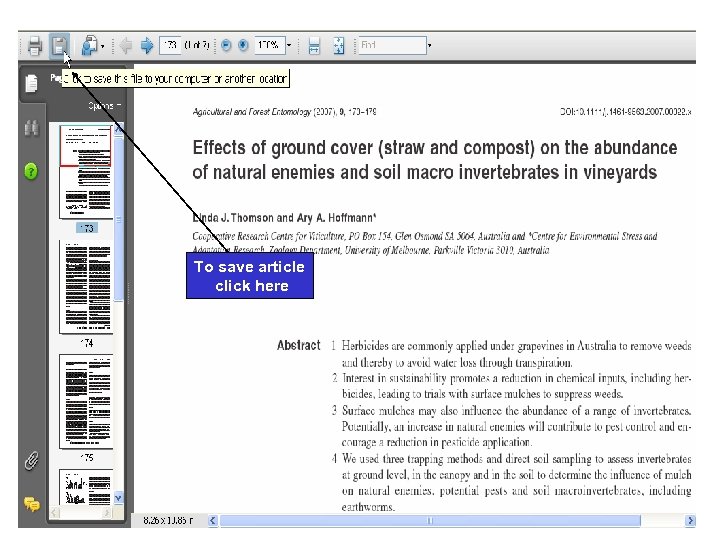720x540 pixels.
Task: Click thumbnail panel horizontal scroll right arrow
Action: point(107,512)
